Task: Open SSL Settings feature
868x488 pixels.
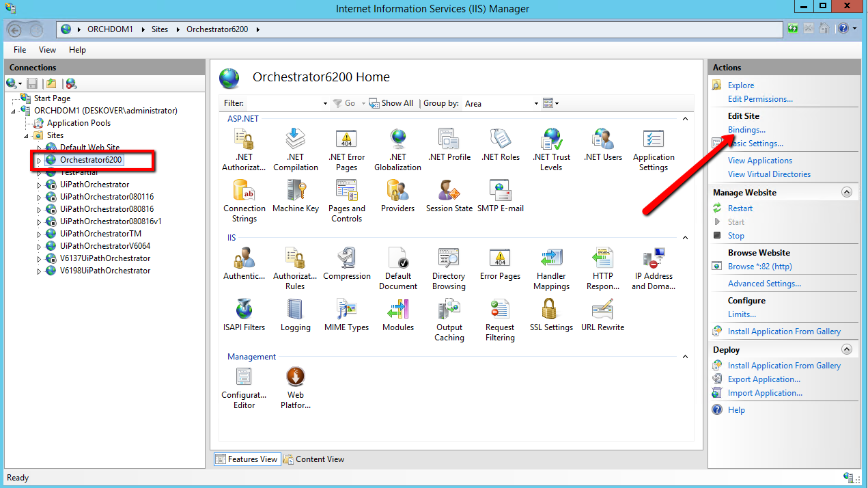Action: (x=551, y=315)
